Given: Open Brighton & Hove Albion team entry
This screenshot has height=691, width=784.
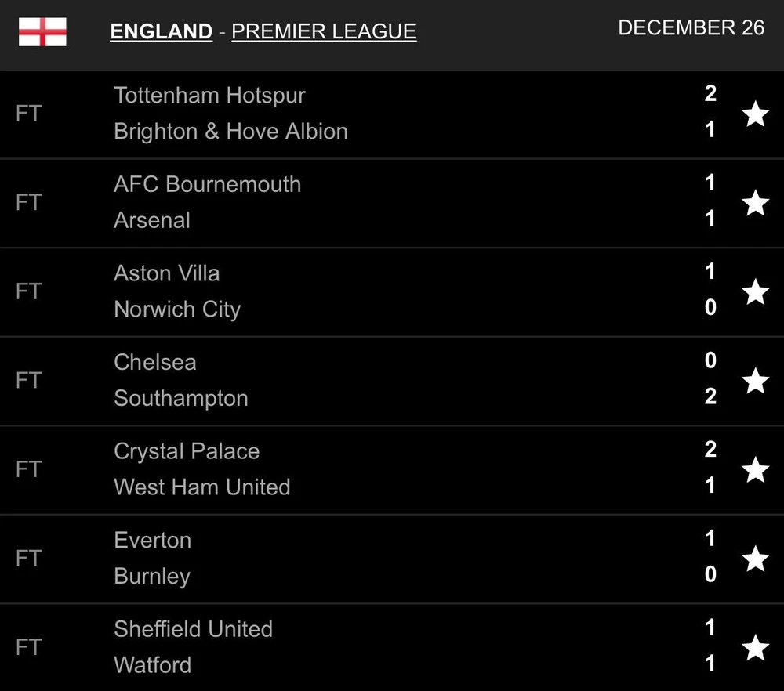Looking at the screenshot, I should tap(230, 132).
